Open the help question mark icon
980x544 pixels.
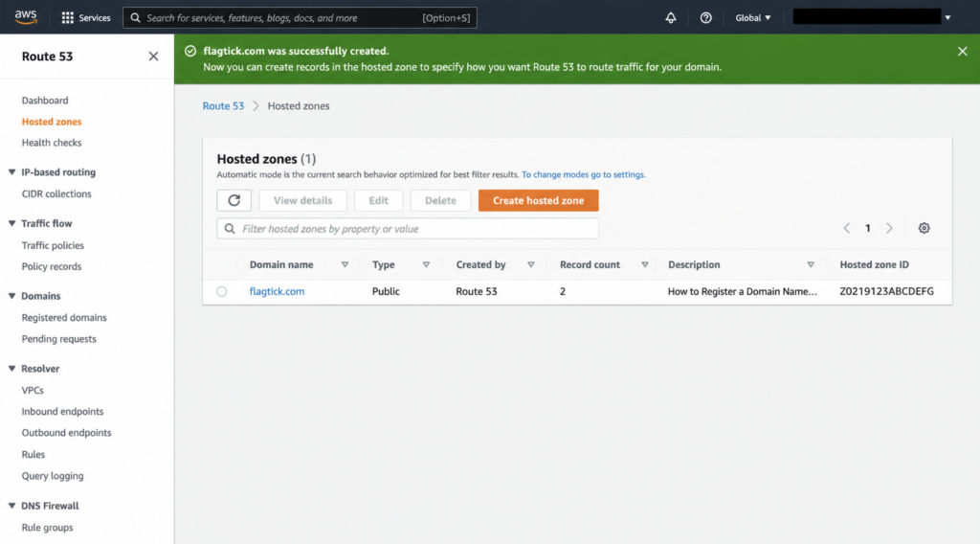pos(705,17)
